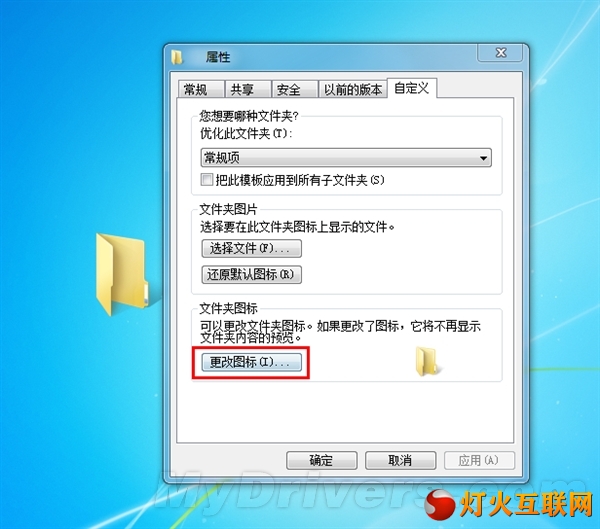Click the 选择文件(F)... button

point(251,249)
